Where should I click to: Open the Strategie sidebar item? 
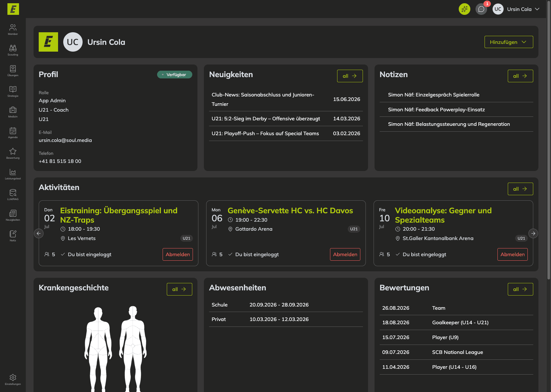[x=13, y=91]
